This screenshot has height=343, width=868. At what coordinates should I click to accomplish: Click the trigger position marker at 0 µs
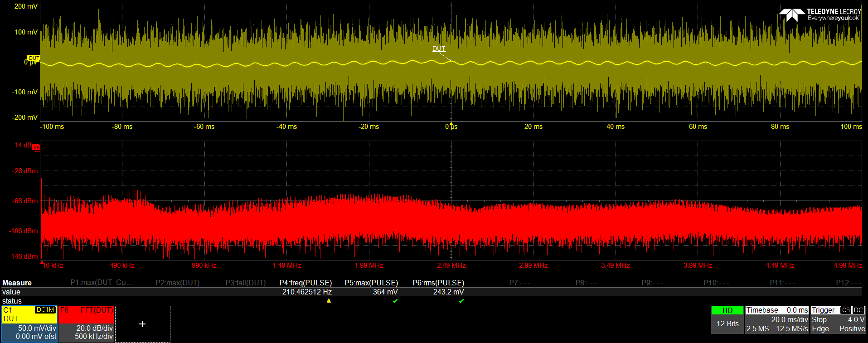[x=451, y=123]
